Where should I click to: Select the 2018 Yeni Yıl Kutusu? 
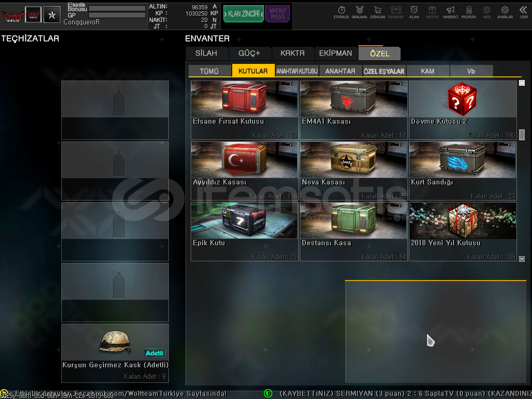point(463,232)
